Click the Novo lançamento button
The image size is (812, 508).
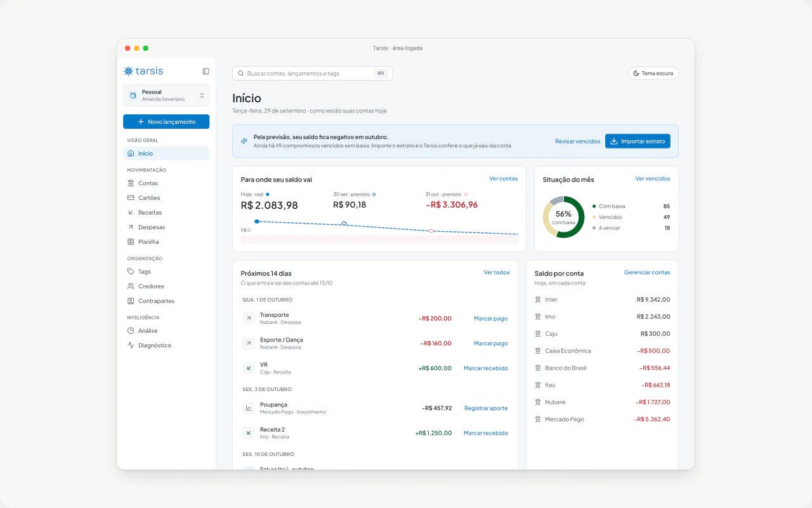coord(166,121)
